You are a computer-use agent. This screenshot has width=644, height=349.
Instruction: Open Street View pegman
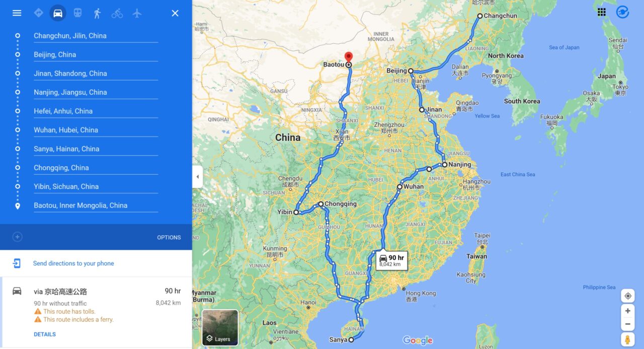tap(627, 339)
